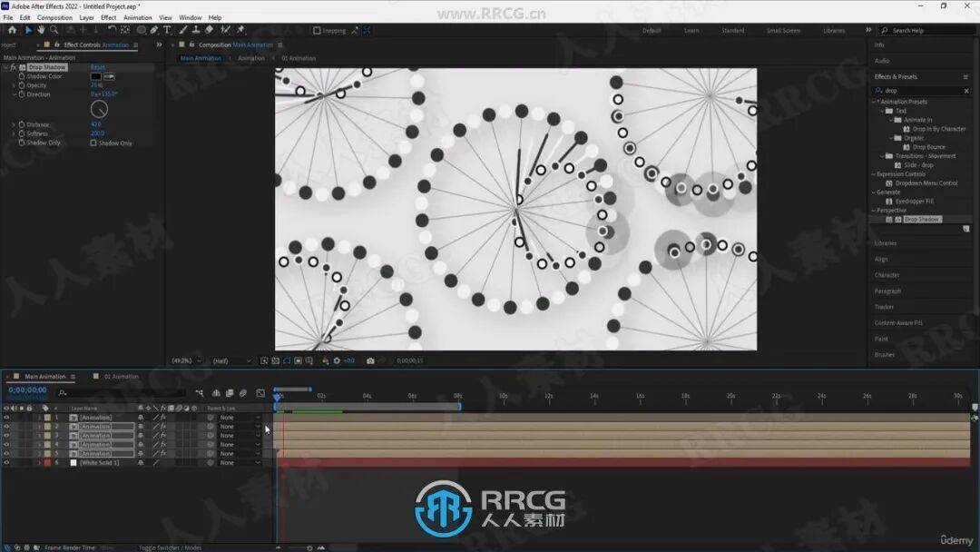The image size is (980, 552).
Task: Select the Hand tool in the toolbar
Action: click(41, 30)
